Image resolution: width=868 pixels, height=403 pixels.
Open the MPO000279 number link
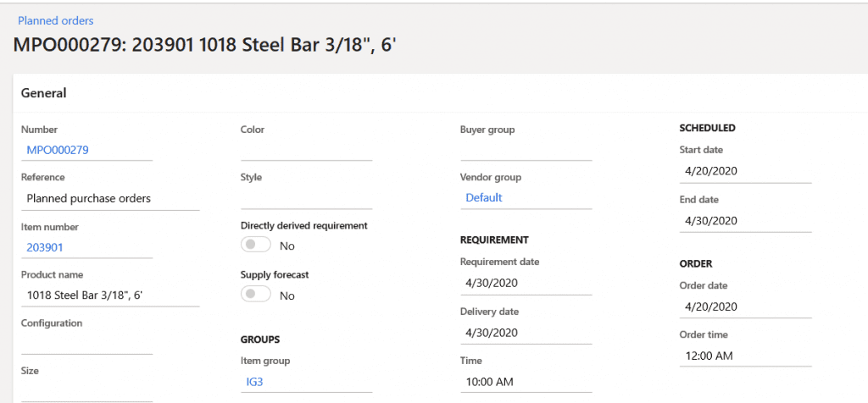point(58,150)
